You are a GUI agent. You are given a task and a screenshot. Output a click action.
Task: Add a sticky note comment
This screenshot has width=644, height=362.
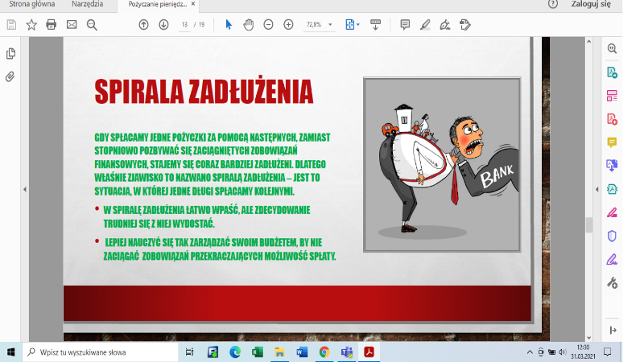tap(405, 25)
